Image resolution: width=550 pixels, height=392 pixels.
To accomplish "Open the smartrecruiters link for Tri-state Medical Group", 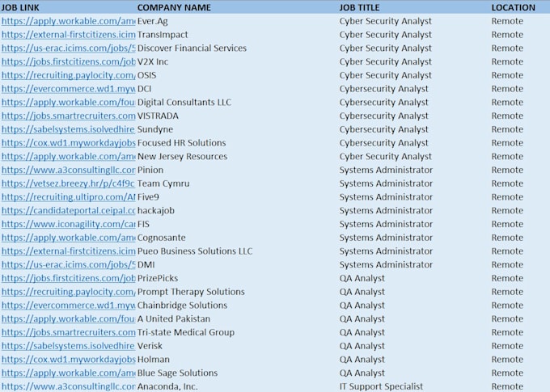I will pyautogui.click(x=69, y=332).
